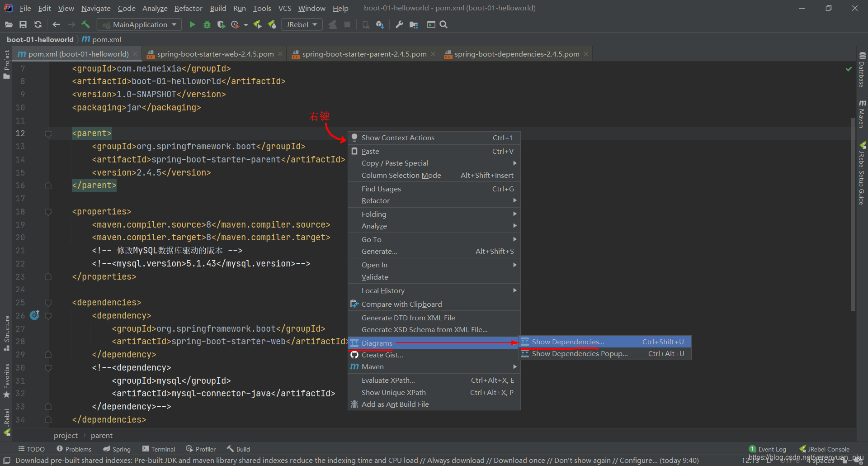Run with JRebel rocket icon

click(257, 24)
